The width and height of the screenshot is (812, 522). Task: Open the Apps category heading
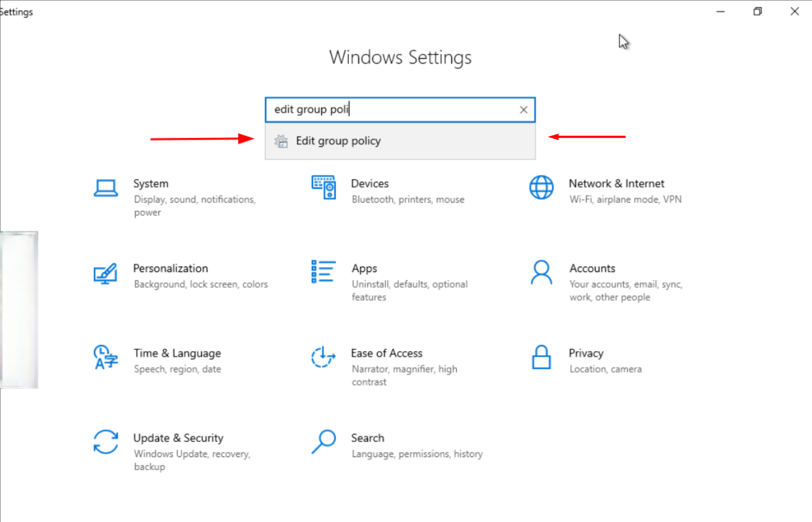364,269
